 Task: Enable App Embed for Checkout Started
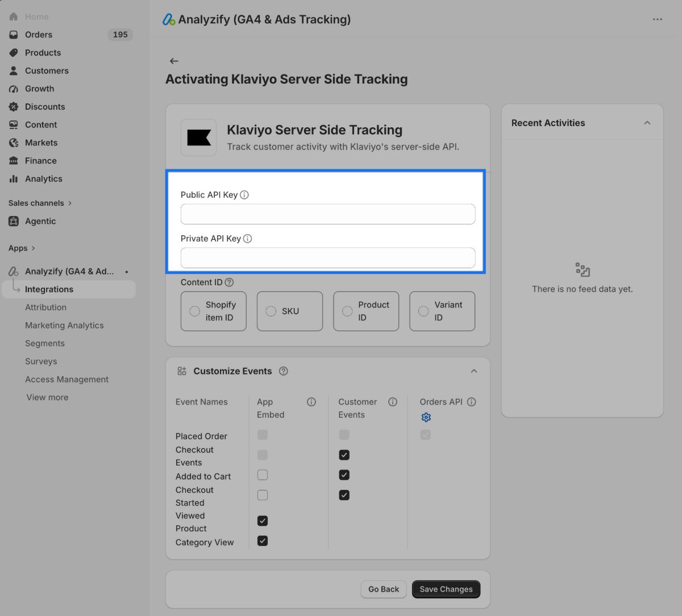263,496
